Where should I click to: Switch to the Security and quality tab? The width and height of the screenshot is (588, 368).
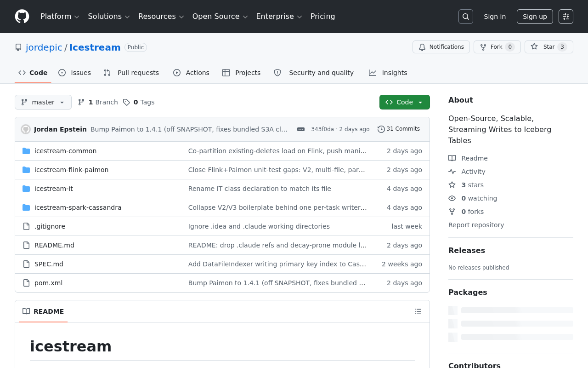click(x=314, y=73)
